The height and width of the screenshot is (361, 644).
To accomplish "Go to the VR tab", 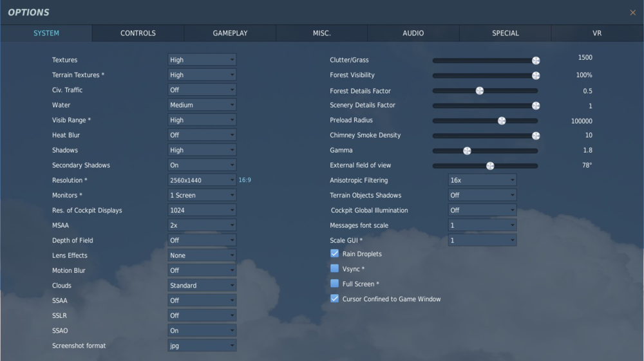I will (597, 33).
